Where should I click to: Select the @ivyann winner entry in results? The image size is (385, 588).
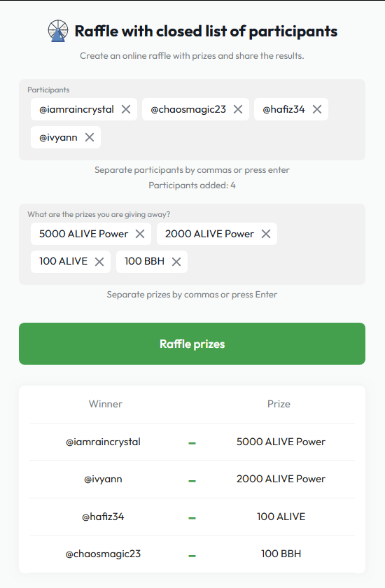[103, 479]
